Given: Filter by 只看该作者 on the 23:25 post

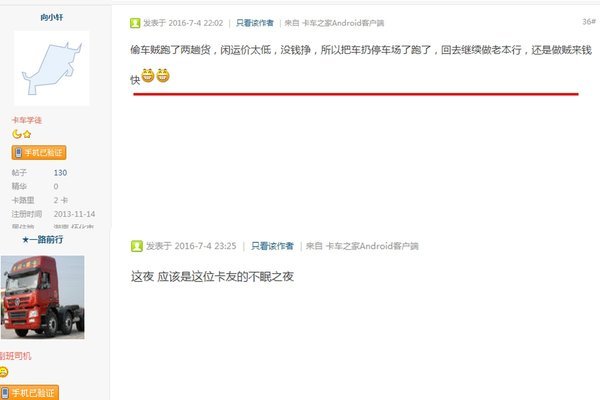Looking at the screenshot, I should [x=272, y=246].
